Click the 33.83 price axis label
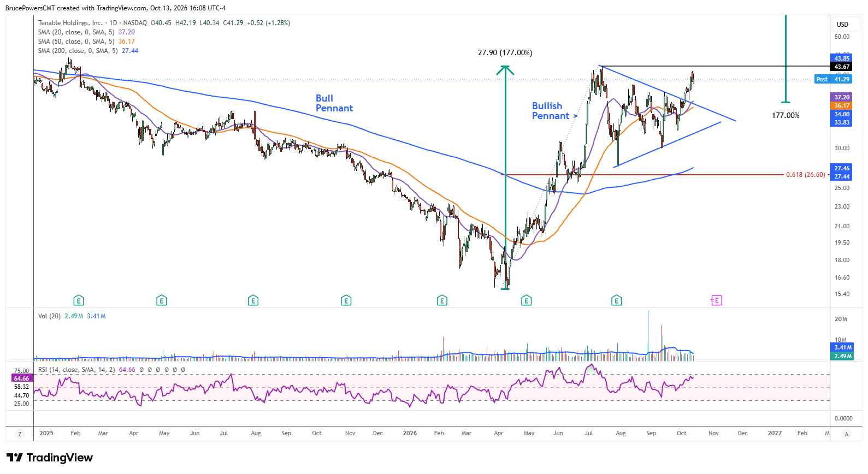This screenshot has height=474, width=868. (x=842, y=122)
